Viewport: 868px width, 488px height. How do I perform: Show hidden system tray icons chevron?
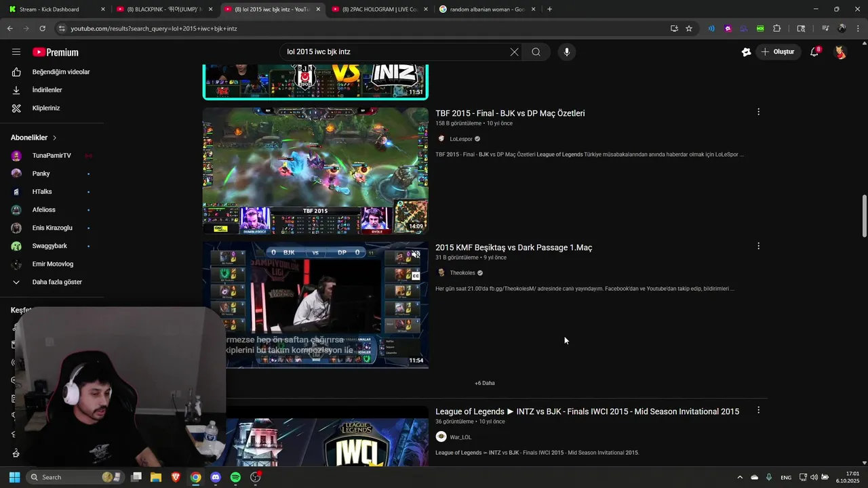point(740,477)
